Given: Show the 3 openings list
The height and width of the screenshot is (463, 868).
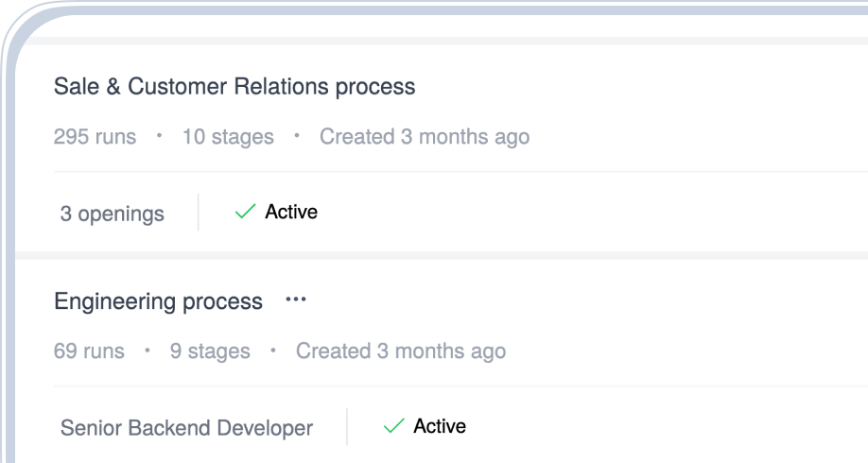Looking at the screenshot, I should point(112,214).
